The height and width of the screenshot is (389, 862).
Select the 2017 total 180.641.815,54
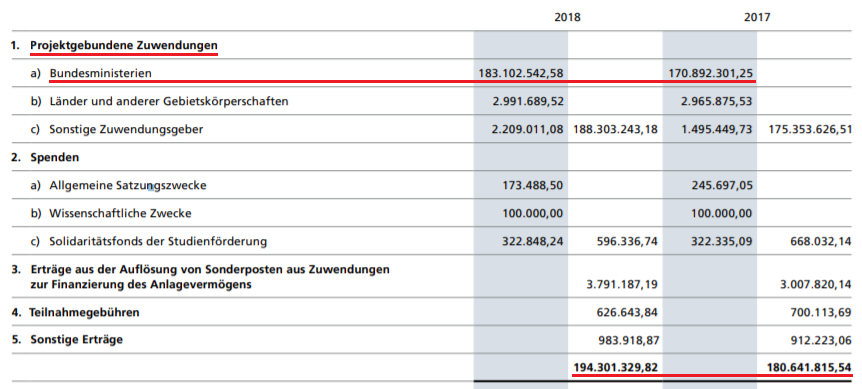tap(809, 367)
